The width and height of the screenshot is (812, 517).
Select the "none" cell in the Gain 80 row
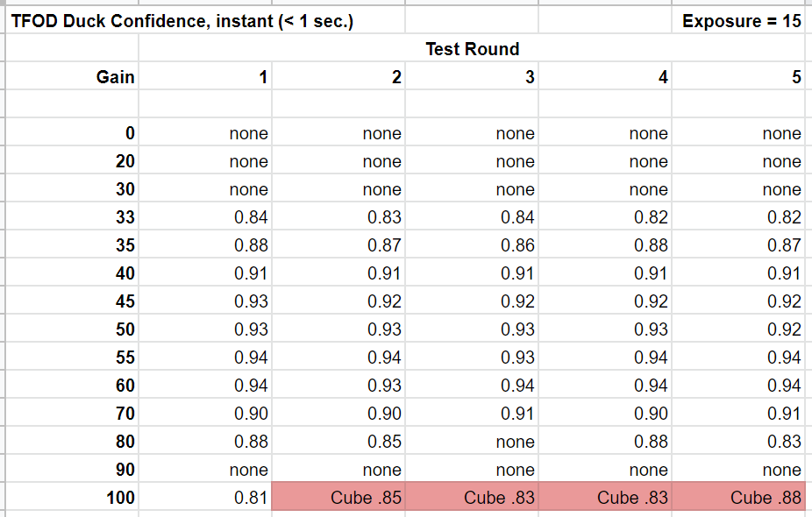[x=515, y=442]
